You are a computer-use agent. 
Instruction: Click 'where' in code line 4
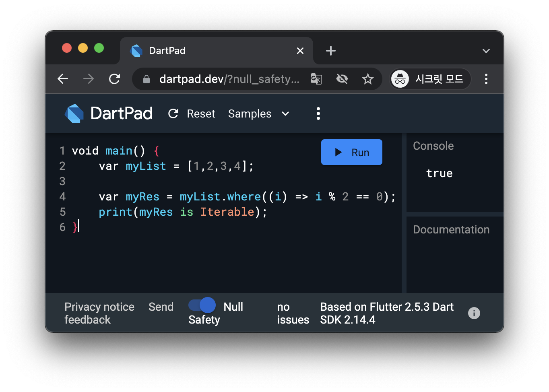pyautogui.click(x=244, y=197)
